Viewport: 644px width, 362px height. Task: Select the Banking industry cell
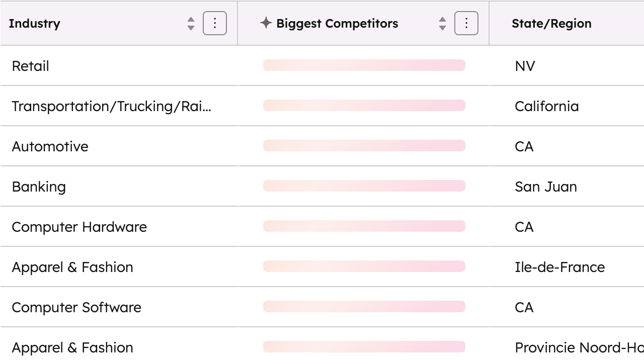coord(39,187)
